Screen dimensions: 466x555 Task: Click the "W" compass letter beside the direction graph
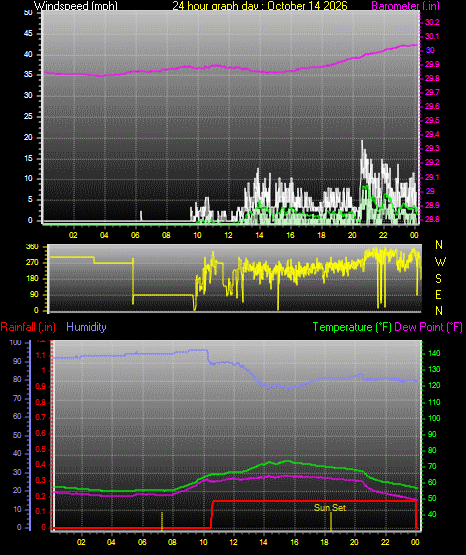click(x=440, y=262)
